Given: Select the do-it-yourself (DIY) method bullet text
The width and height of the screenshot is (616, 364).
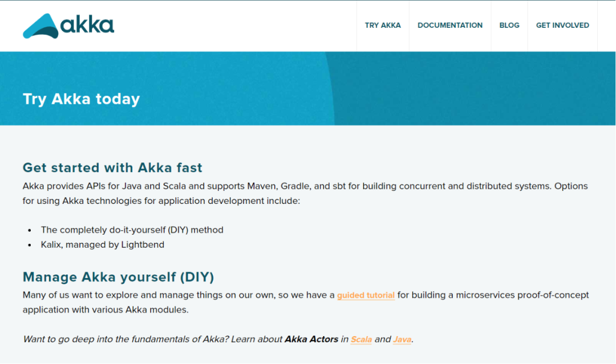Looking at the screenshot, I should (x=132, y=230).
